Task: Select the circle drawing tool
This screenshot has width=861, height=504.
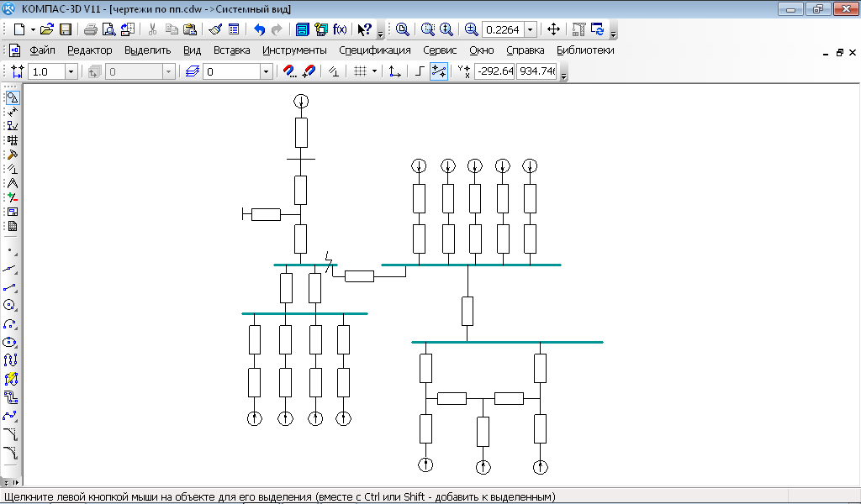Action: 11,305
